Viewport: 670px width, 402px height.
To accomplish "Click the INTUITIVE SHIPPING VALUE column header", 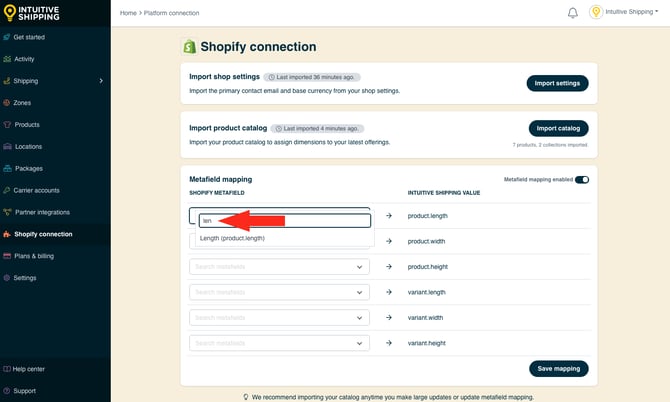I will point(444,193).
